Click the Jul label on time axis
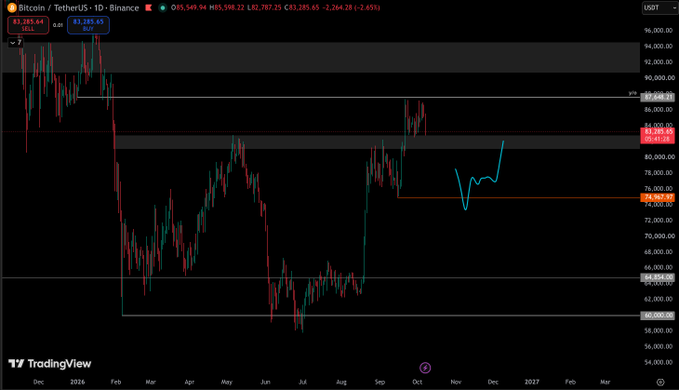The width and height of the screenshot is (679, 390). 303,382
